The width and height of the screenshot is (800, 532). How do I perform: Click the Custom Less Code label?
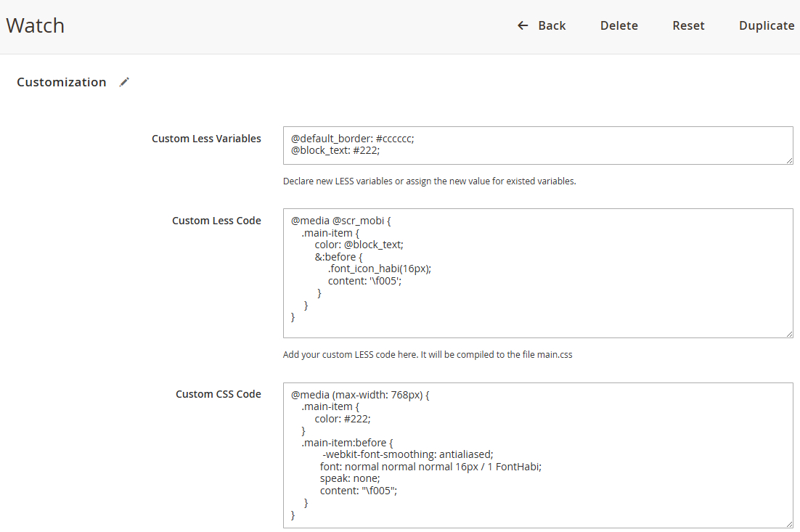[216, 221]
